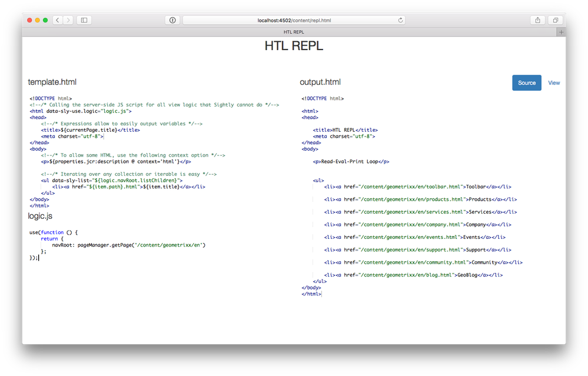Image resolution: width=588 pixels, height=376 pixels.
Task: Place cursor on the data-sly-use.logic line
Action: [x=81, y=111]
